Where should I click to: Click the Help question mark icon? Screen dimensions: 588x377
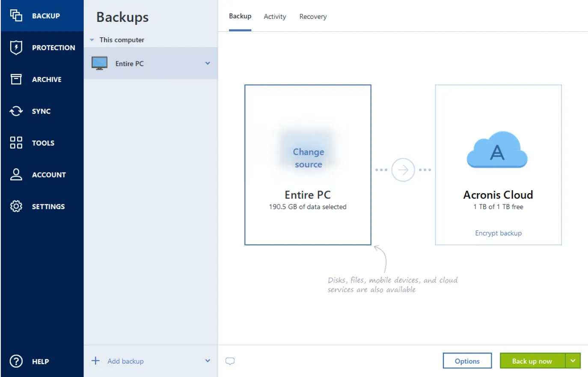click(16, 361)
